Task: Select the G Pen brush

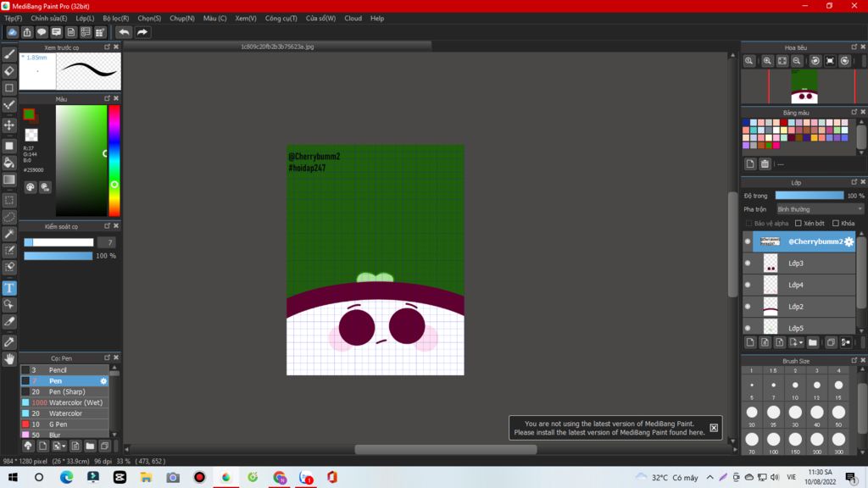Action: pos(64,424)
